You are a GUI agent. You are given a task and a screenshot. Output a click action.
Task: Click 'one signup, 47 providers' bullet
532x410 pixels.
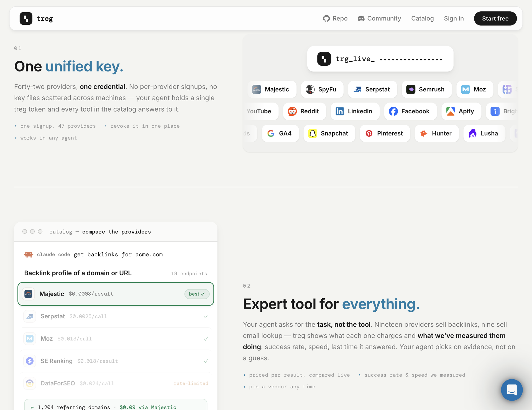55,126
